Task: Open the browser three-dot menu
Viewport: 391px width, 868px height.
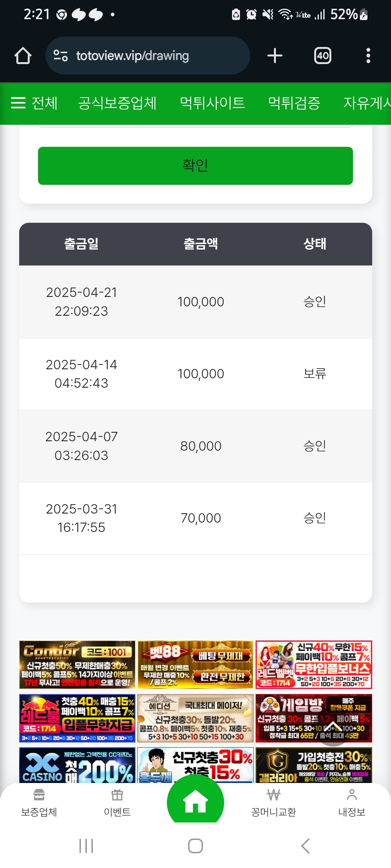Action: (368, 56)
